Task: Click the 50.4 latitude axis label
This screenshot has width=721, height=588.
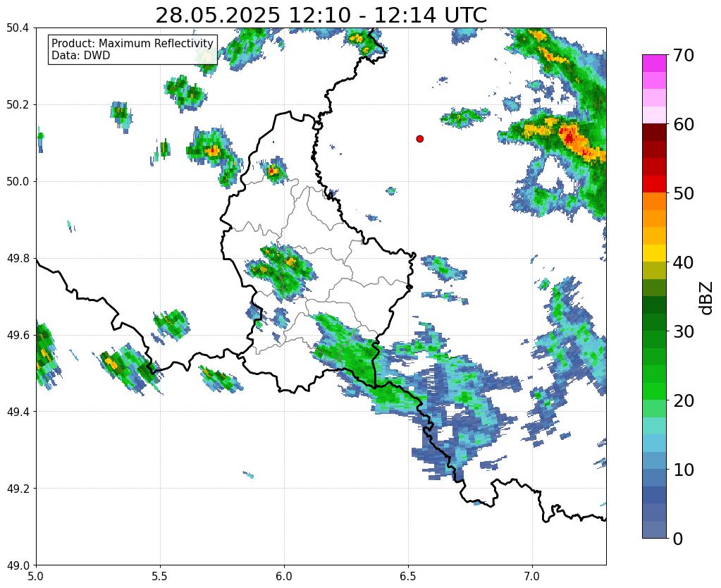Action: 18,28
